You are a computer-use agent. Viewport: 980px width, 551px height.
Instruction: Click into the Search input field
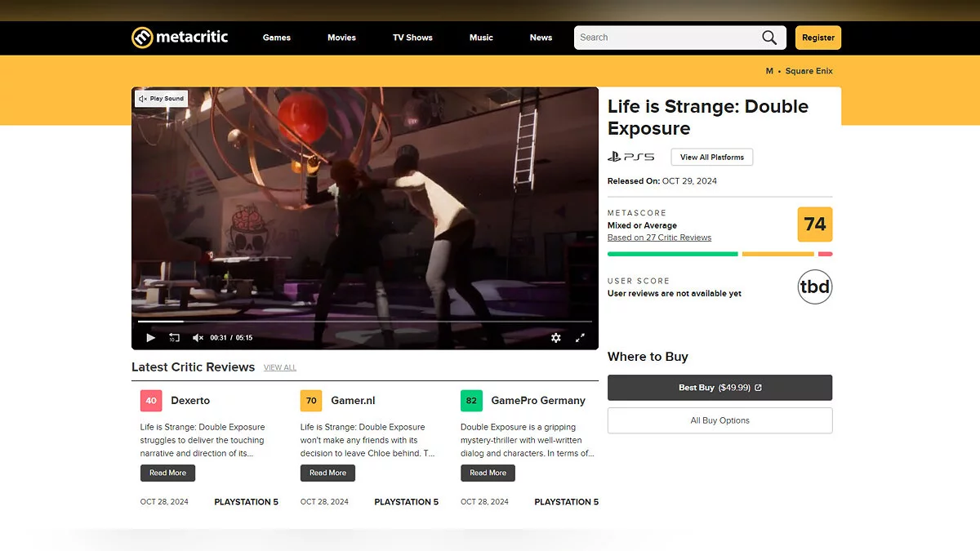666,38
